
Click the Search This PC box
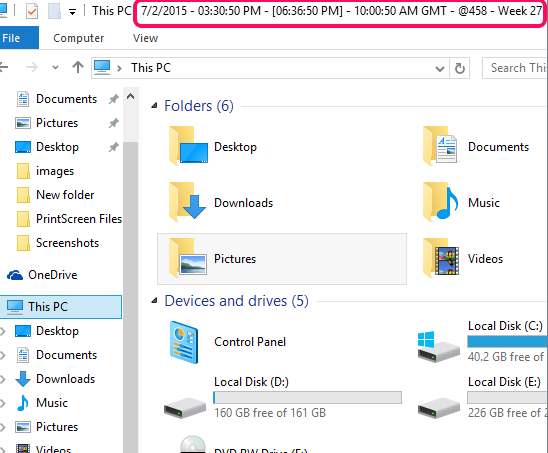[515, 68]
